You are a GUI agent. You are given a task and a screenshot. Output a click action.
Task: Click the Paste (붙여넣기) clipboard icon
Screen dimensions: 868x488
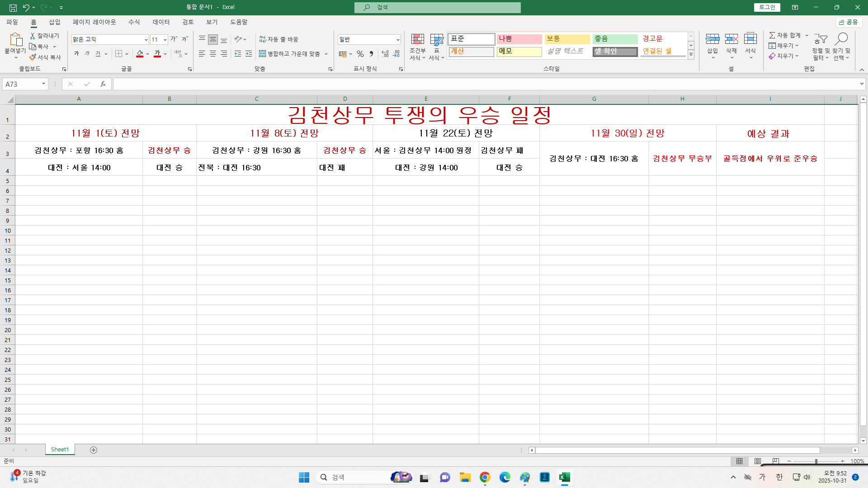pos(15,40)
